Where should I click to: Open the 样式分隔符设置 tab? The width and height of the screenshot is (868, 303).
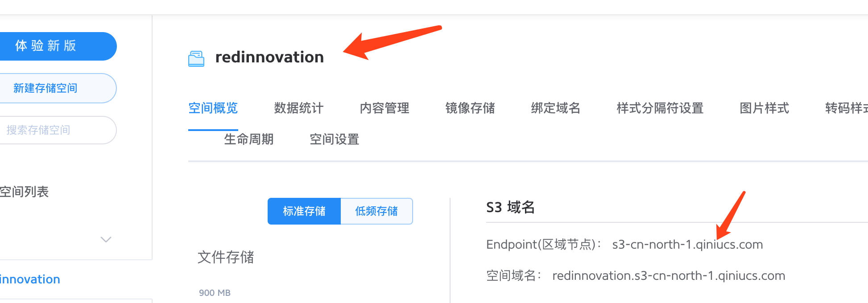click(x=660, y=108)
